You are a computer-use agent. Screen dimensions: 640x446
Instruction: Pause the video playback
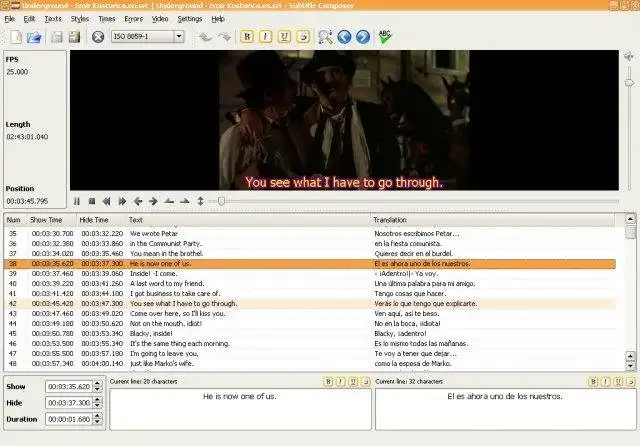tap(77, 201)
